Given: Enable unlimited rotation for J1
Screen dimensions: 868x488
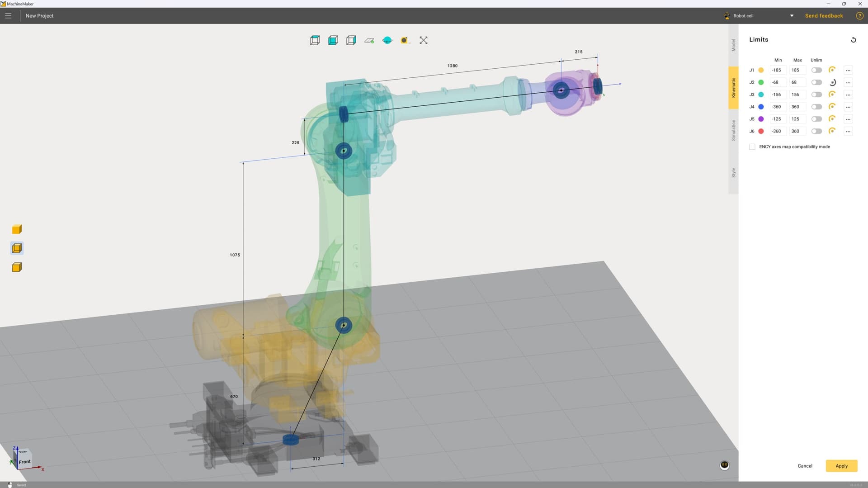Looking at the screenshot, I should 816,70.
